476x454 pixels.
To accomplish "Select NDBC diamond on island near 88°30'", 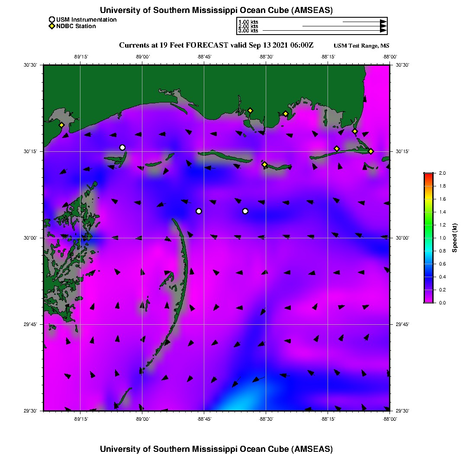I will coord(264,164).
